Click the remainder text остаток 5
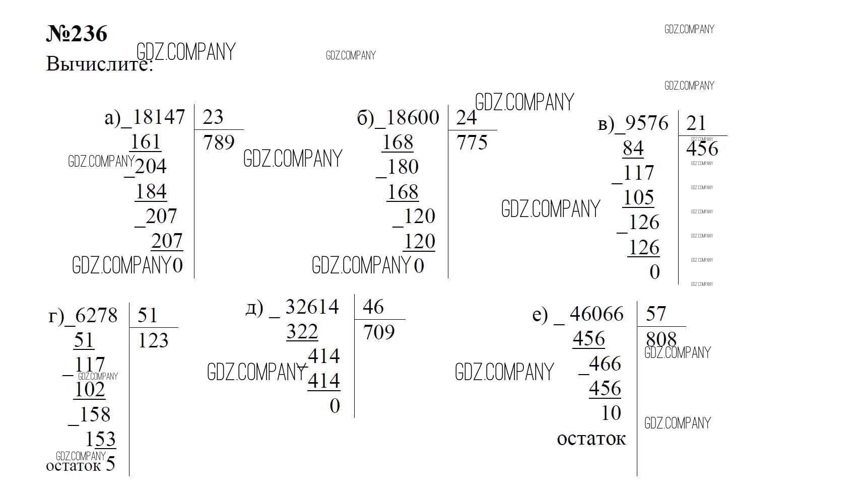 coord(81,465)
